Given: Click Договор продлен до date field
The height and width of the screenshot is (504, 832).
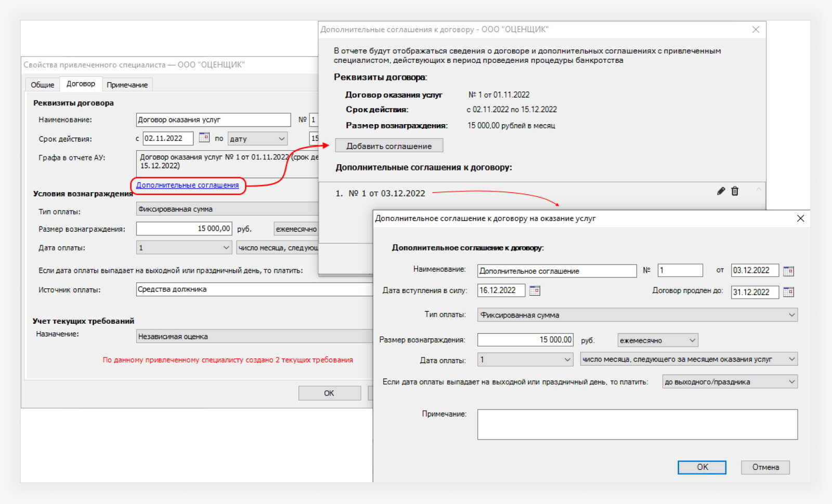Looking at the screenshot, I should [x=755, y=292].
